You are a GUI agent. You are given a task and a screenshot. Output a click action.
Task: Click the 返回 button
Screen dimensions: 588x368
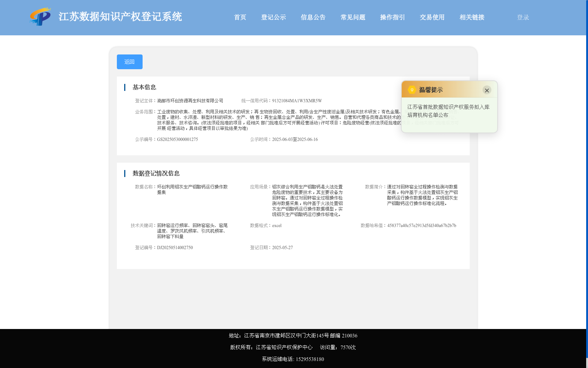[130, 62]
